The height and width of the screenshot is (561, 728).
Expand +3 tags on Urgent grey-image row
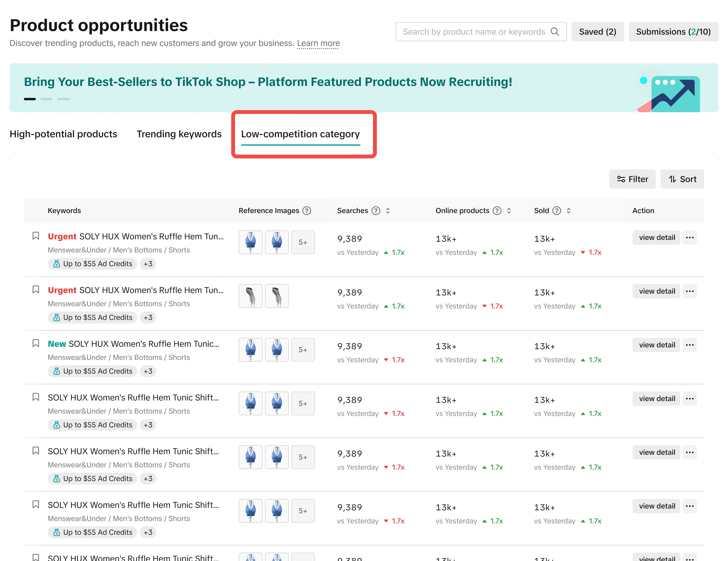click(x=148, y=318)
